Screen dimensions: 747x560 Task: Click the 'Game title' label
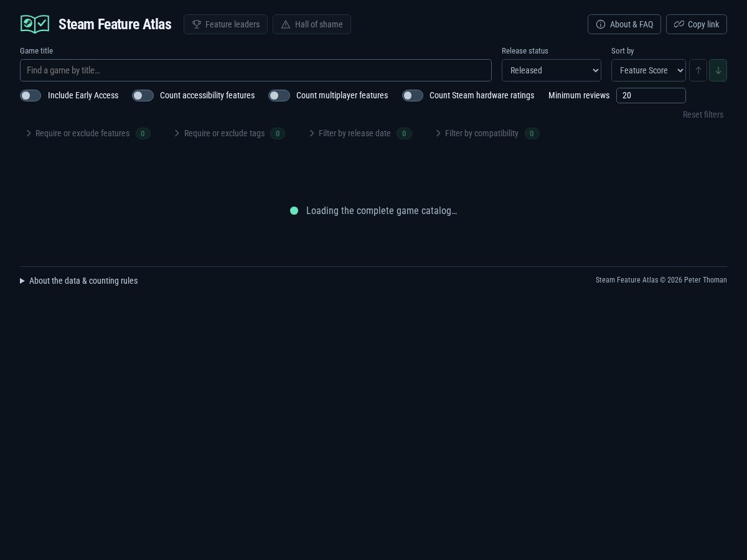[36, 51]
